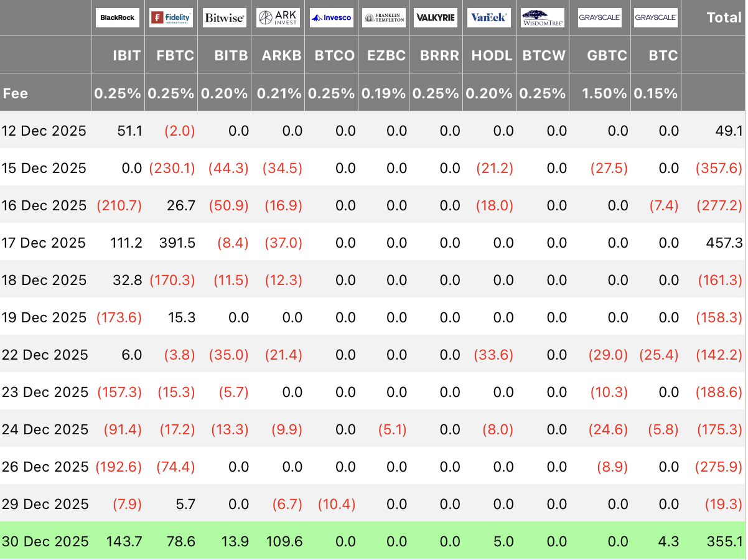Click the ARK Invest logo
This screenshot has width=748, height=560.
click(x=278, y=17)
